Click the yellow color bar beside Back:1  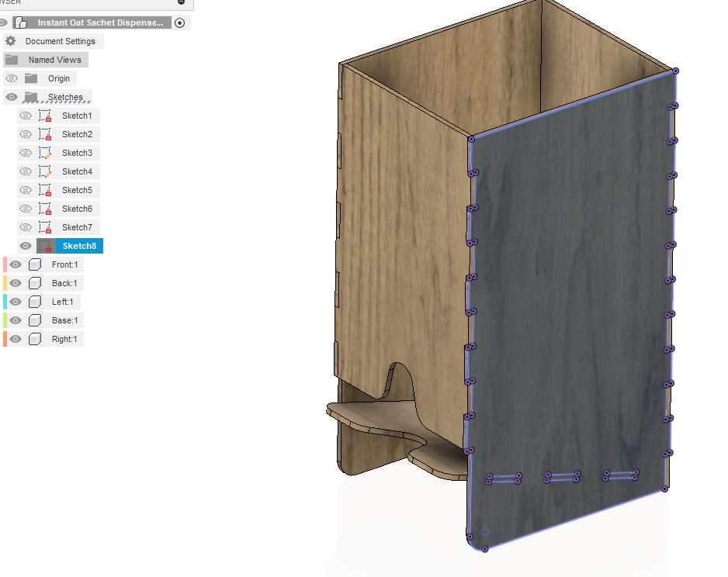tap(5, 283)
